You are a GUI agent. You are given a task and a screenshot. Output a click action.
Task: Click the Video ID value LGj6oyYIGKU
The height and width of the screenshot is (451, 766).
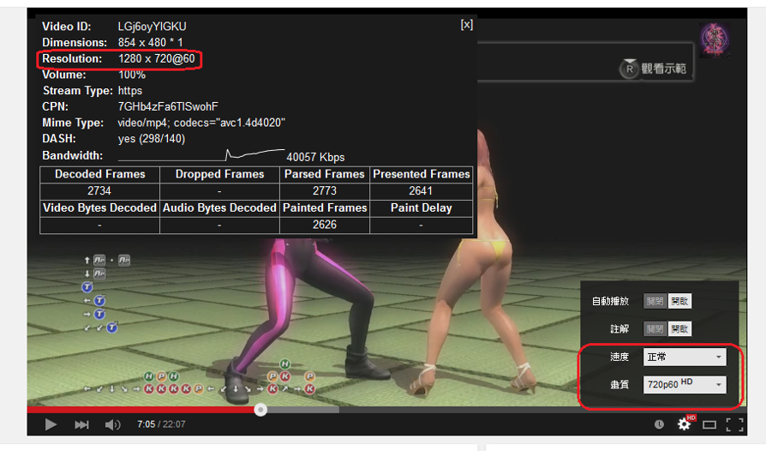(152, 26)
